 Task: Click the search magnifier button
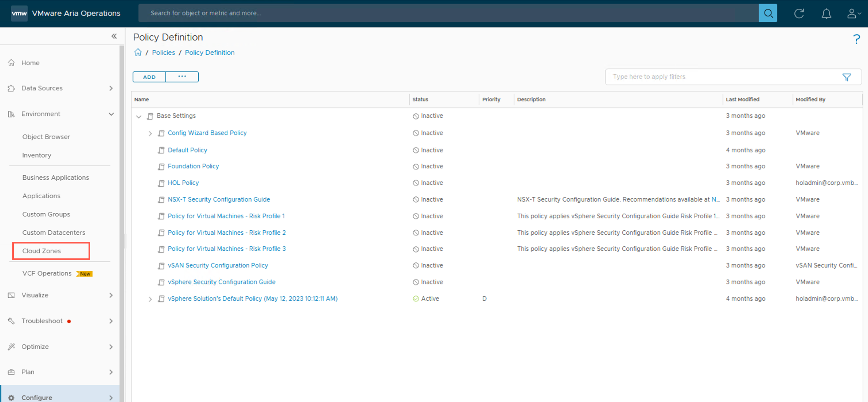768,13
